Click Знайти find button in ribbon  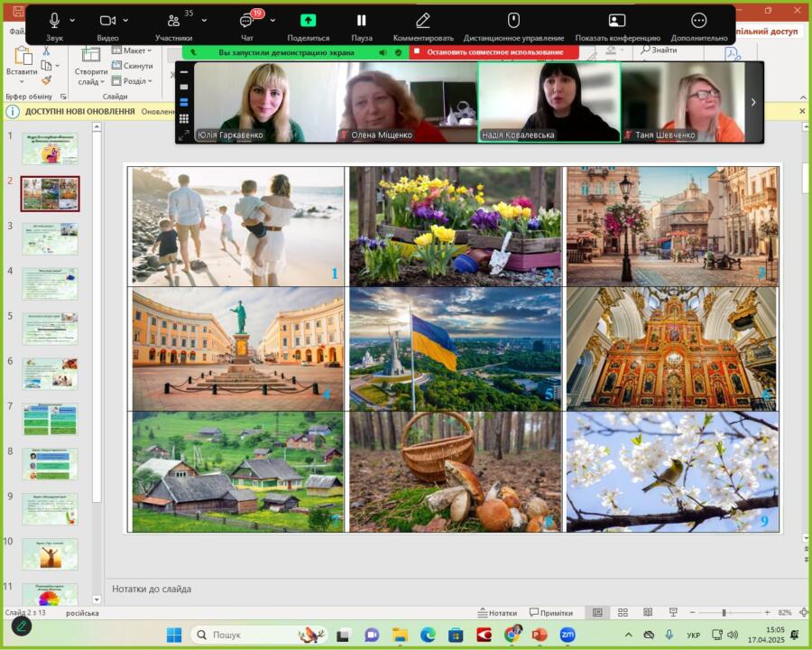[659, 50]
